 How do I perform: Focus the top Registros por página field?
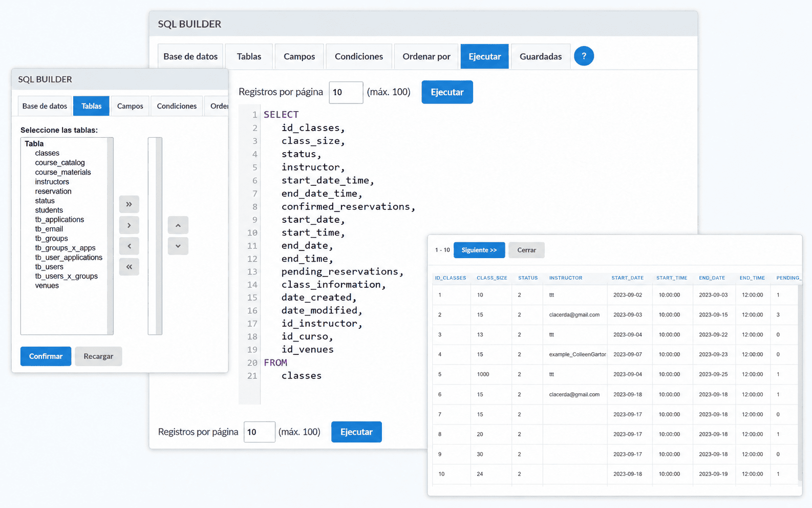coord(346,92)
